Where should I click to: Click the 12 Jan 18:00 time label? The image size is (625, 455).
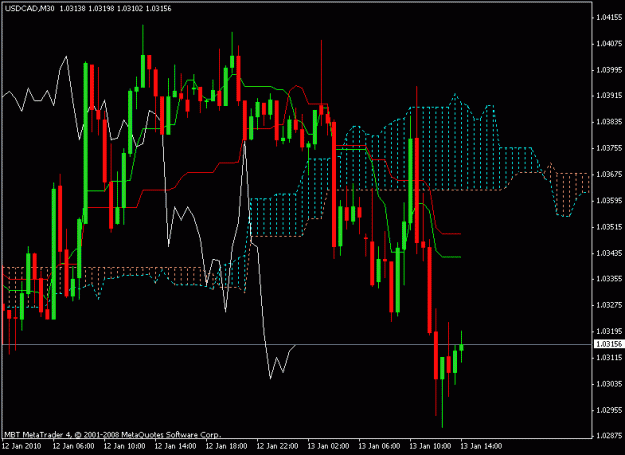click(x=226, y=446)
